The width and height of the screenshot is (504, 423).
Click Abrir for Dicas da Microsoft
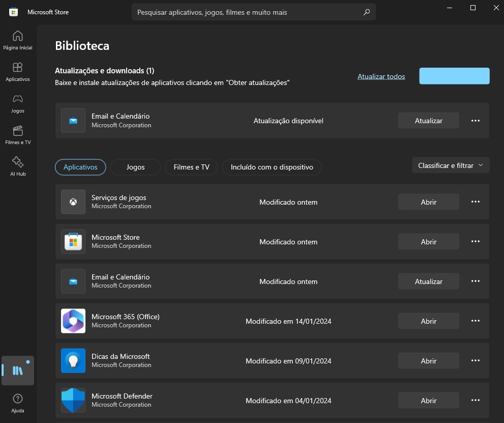(x=428, y=361)
